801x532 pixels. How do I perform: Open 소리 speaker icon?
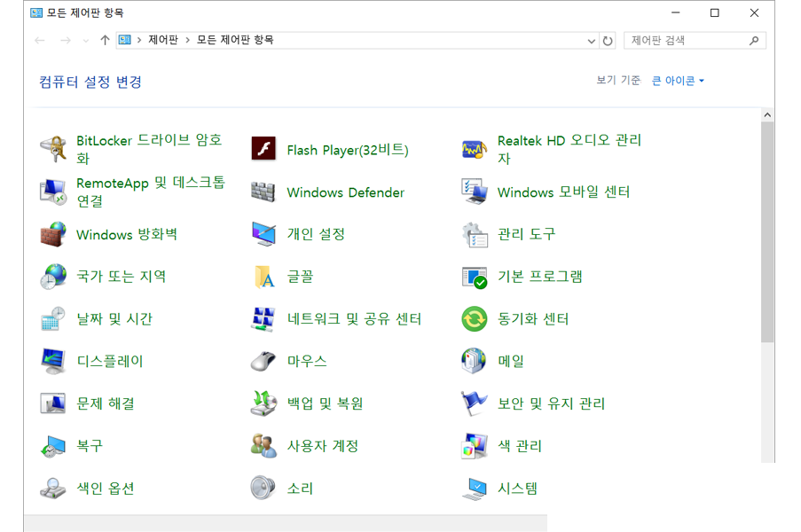pos(263,488)
